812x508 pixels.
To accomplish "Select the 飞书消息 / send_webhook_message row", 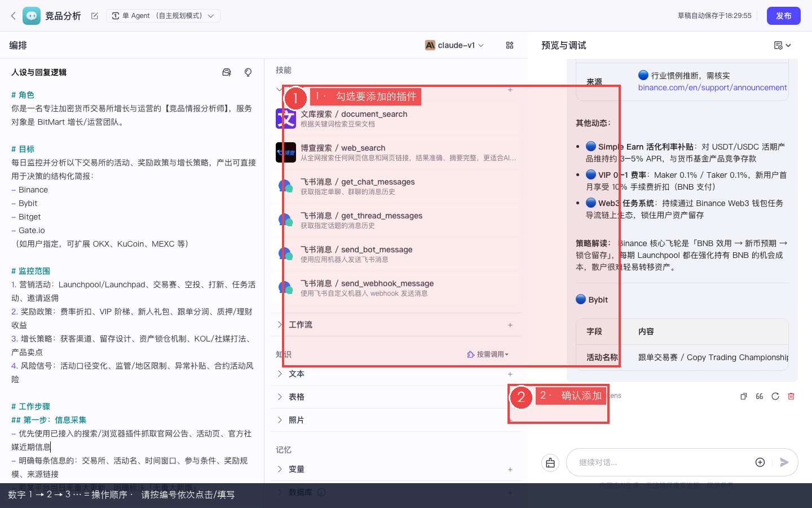I will tap(396, 288).
